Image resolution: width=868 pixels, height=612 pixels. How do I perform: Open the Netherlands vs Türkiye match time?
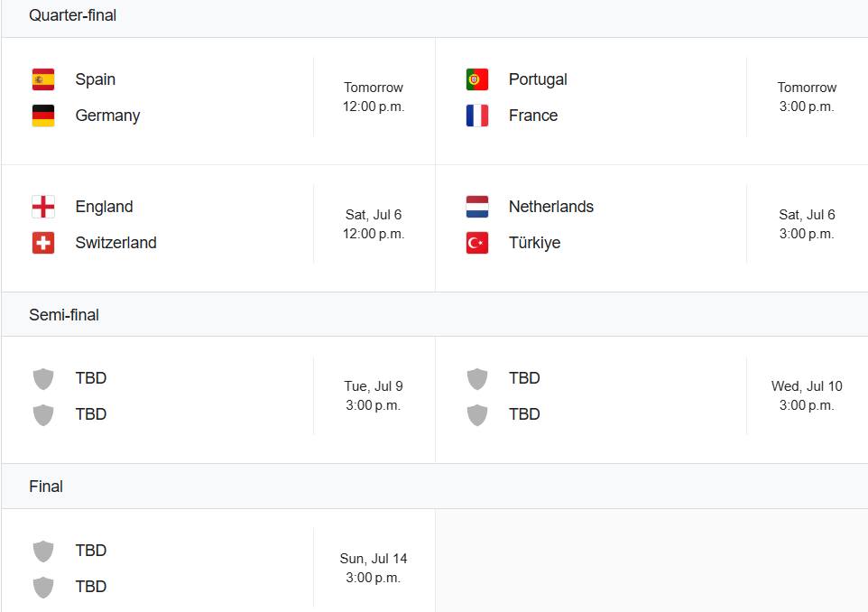tap(807, 224)
